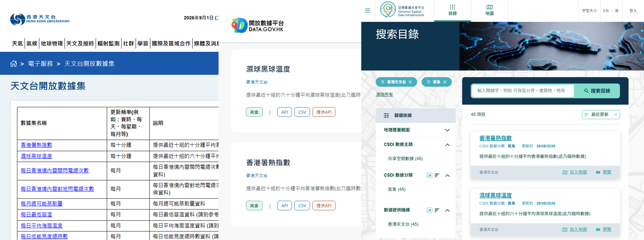
Task: Open the 氣候 menu item
Action: tap(32, 44)
